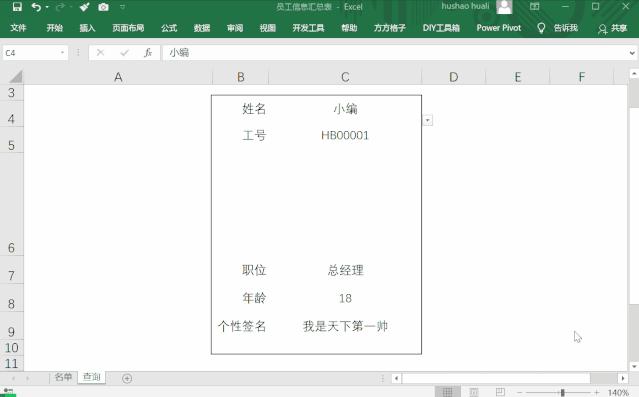Image resolution: width=639 pixels, height=397 pixels.
Task: Click the 告诉我 lightbulb search
Action: 557,28
